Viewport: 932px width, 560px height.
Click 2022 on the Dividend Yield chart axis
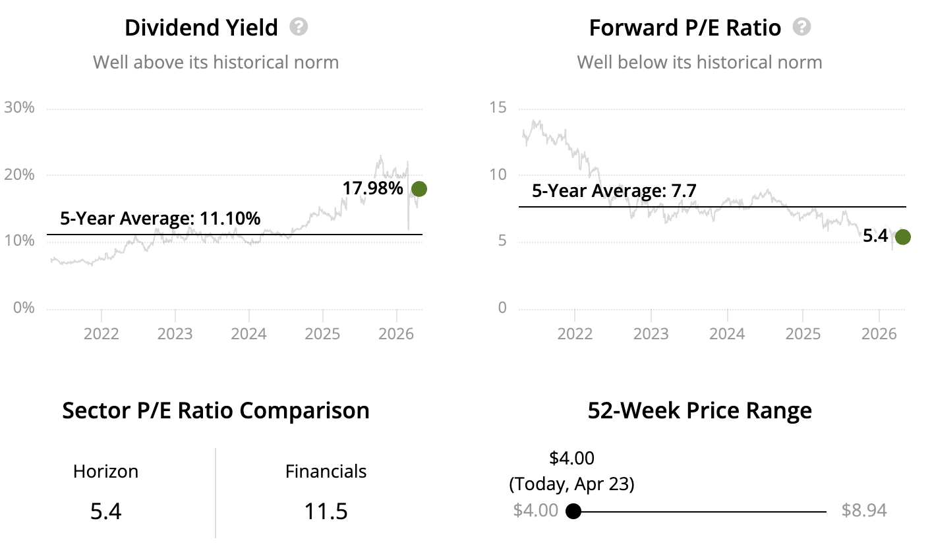tap(102, 333)
